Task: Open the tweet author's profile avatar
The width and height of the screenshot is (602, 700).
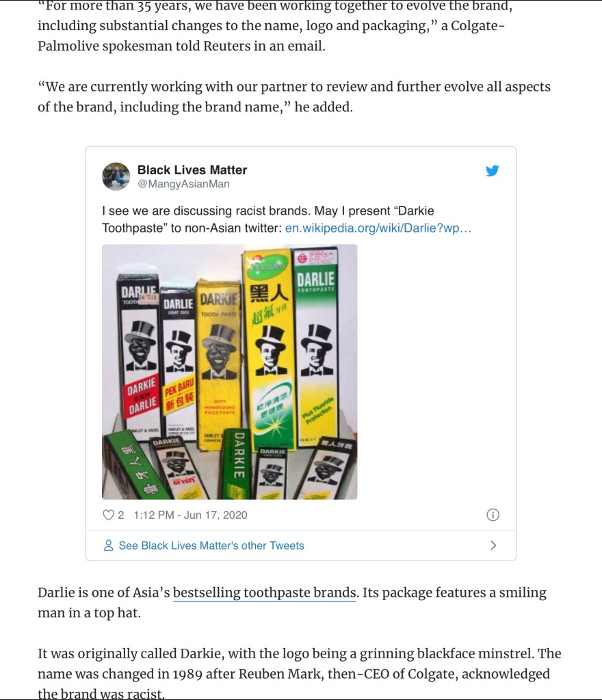Action: pos(116,176)
